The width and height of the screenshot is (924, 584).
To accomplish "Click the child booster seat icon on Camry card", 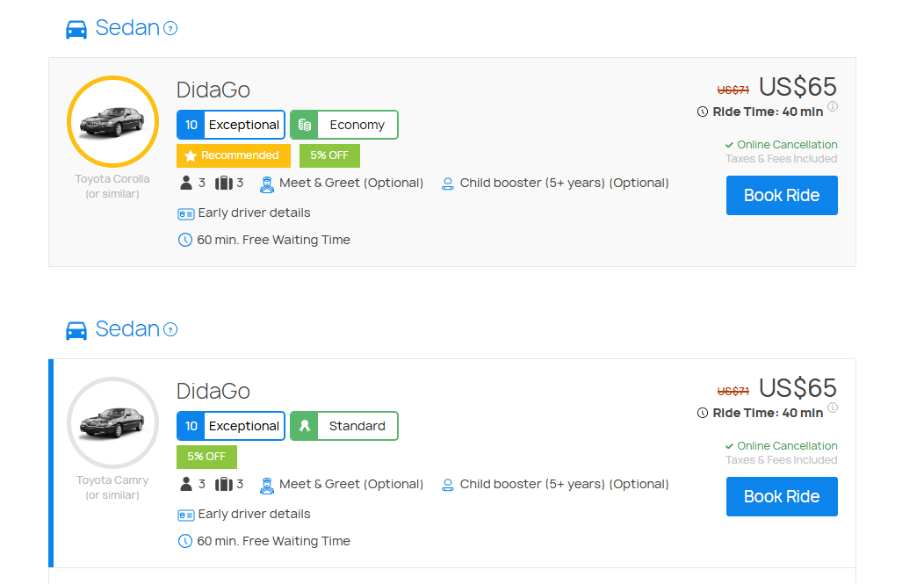I will click(448, 485).
